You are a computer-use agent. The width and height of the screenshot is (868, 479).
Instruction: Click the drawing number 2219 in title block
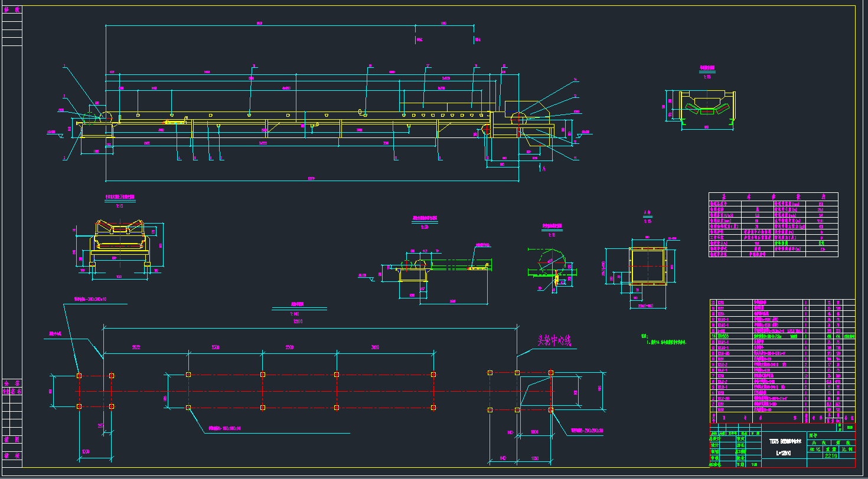(x=831, y=455)
